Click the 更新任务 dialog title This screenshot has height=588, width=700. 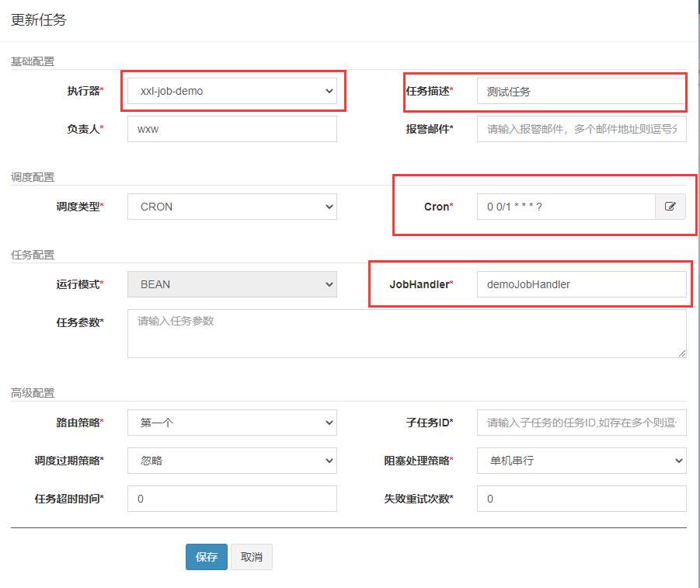(x=39, y=20)
